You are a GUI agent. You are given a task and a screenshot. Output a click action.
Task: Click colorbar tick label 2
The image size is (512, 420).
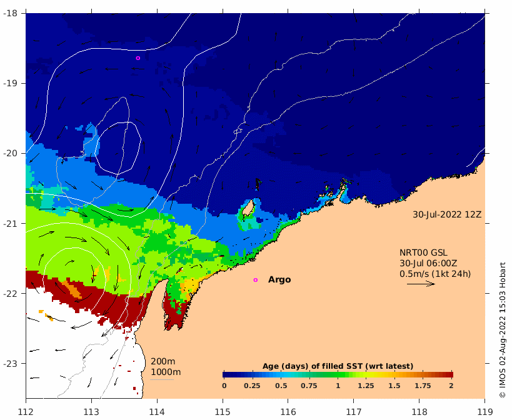451,386
